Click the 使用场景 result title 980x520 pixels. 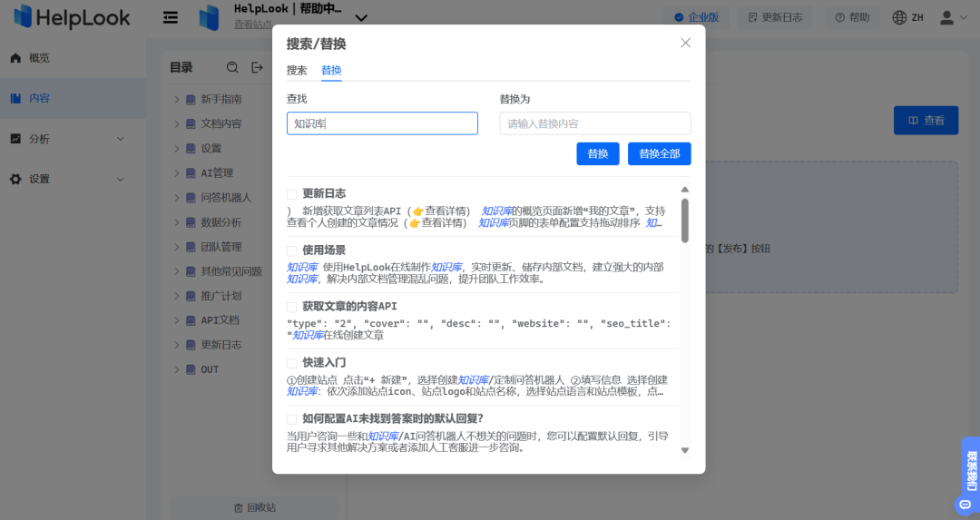(324, 250)
